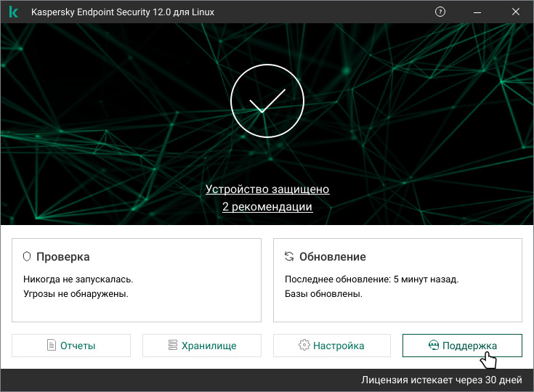The image size is (534, 392).
Task: Click 'Последнее обновление: 5 минут назад.' text
Action: (x=371, y=279)
